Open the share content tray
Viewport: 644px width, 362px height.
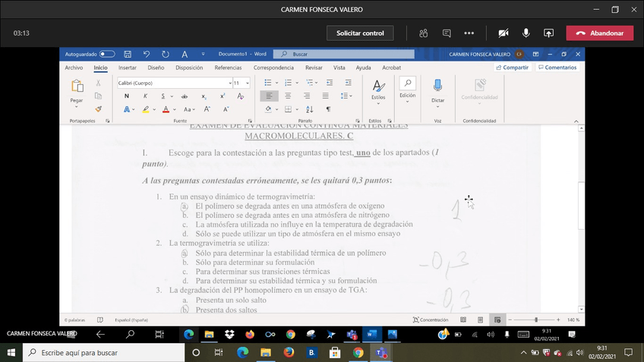pos(548,33)
